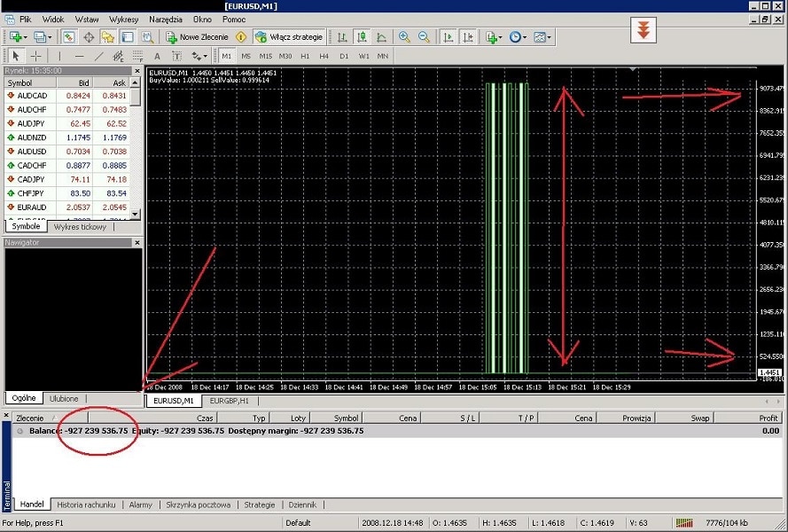
Task: Click the zoom out magnifier icon
Action: pos(424,37)
